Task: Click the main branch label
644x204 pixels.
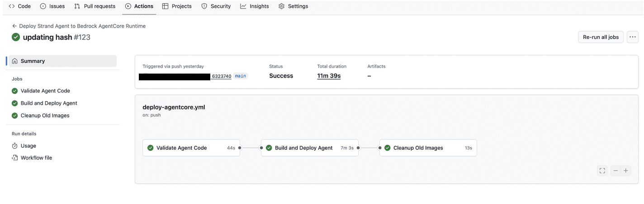Action: click(241, 76)
